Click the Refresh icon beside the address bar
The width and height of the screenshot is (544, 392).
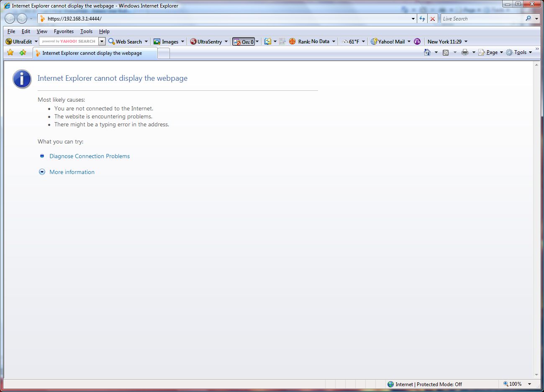pyautogui.click(x=422, y=19)
